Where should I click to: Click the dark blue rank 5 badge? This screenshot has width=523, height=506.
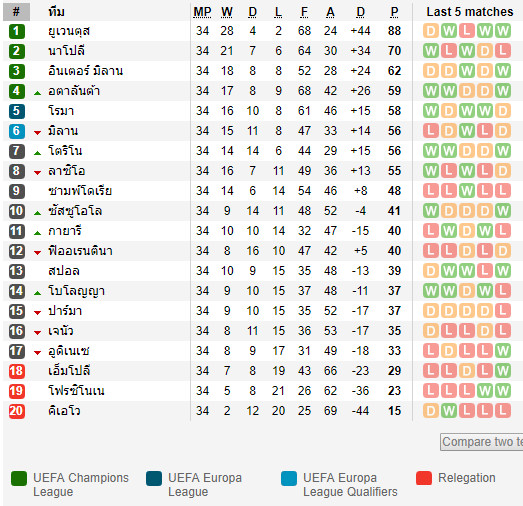[x=16, y=111]
